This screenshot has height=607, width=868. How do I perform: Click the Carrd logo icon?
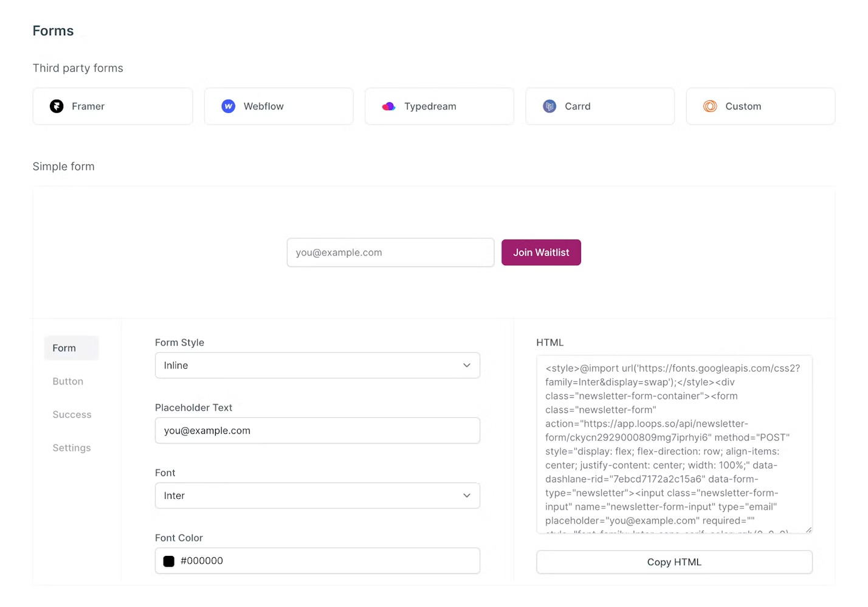coord(549,106)
